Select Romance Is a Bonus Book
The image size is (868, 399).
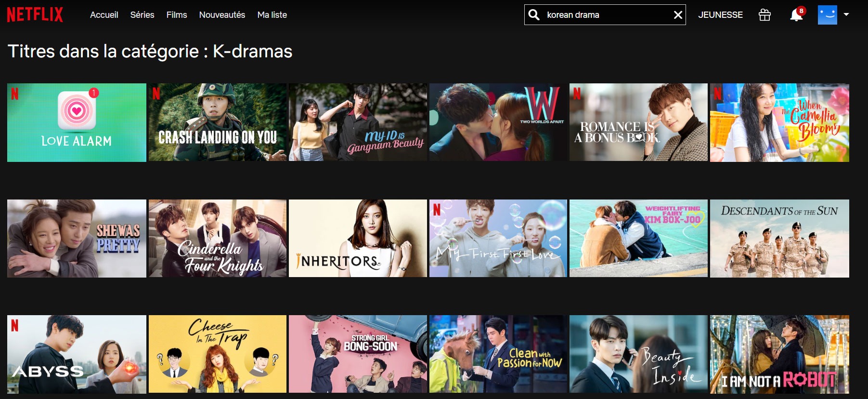tap(638, 122)
